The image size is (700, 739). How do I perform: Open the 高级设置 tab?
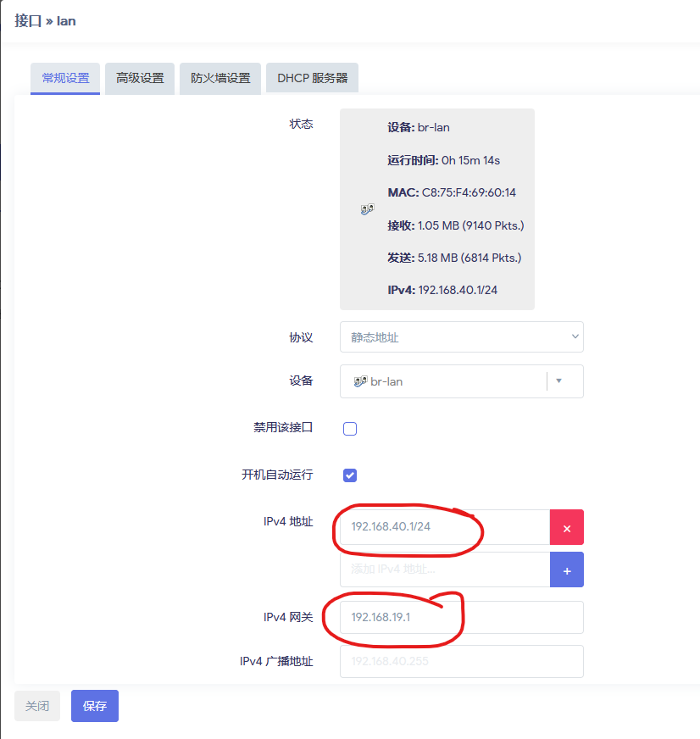click(140, 78)
